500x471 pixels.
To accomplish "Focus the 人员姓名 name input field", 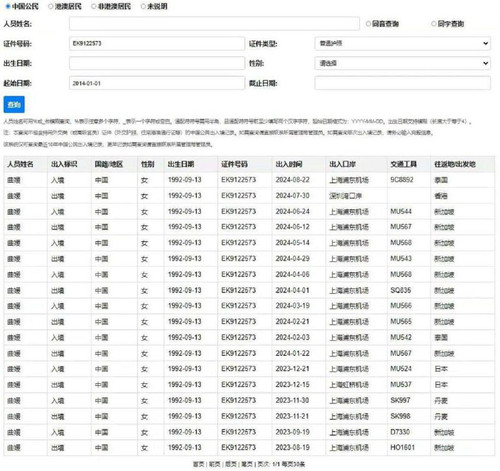I will [x=214, y=23].
